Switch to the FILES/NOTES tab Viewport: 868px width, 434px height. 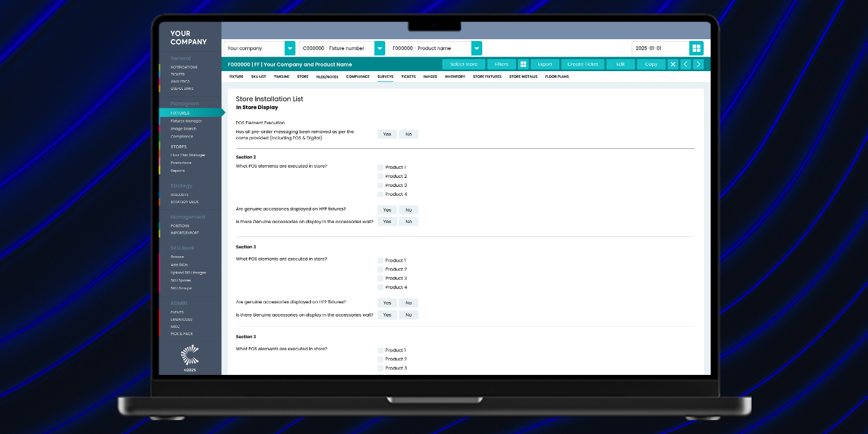327,77
